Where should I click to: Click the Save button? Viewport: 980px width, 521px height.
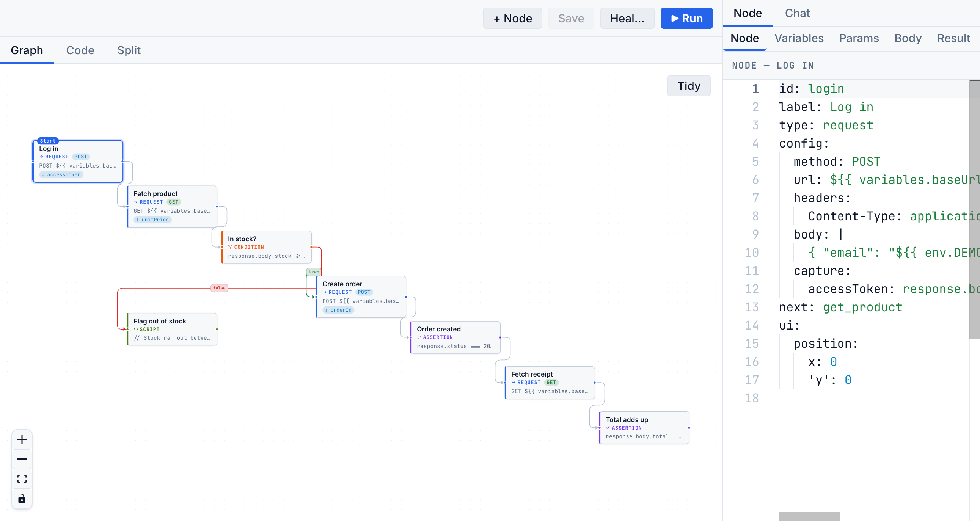571,18
